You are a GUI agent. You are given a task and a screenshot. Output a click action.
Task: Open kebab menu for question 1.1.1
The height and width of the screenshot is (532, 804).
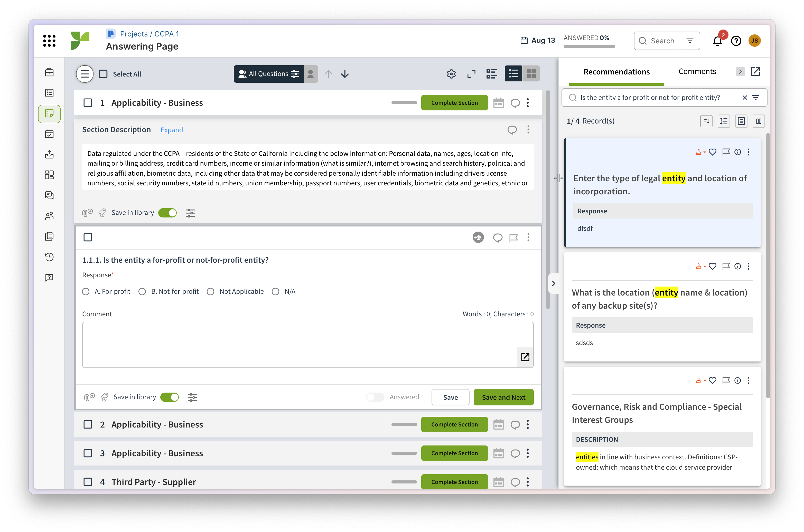click(528, 237)
